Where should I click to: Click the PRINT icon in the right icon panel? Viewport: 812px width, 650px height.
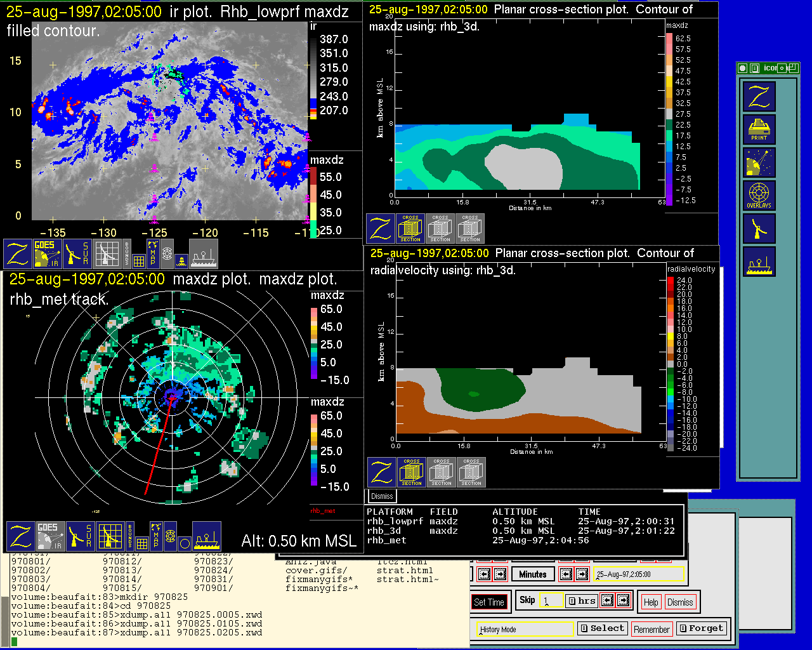759,130
